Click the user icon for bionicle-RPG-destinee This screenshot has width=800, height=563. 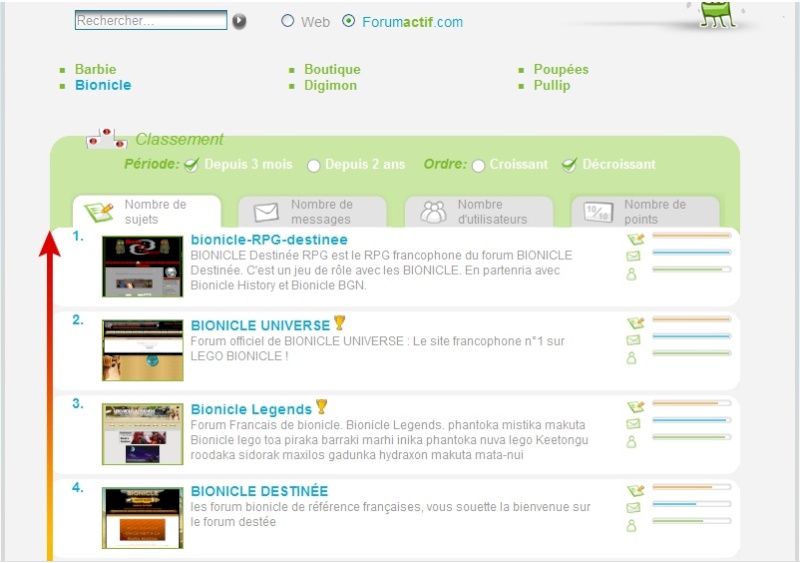(632, 274)
